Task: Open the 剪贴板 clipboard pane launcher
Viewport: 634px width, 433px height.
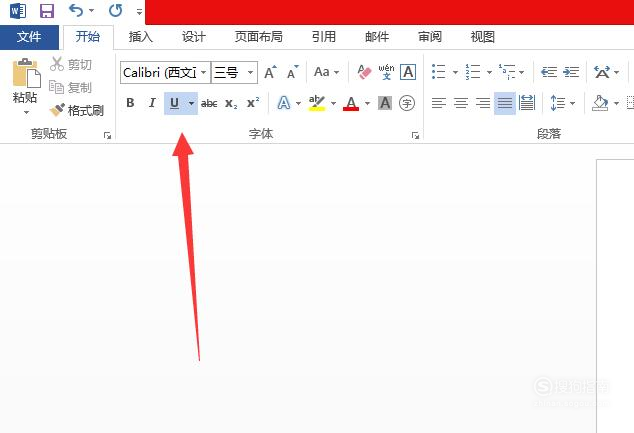Action: pos(107,135)
